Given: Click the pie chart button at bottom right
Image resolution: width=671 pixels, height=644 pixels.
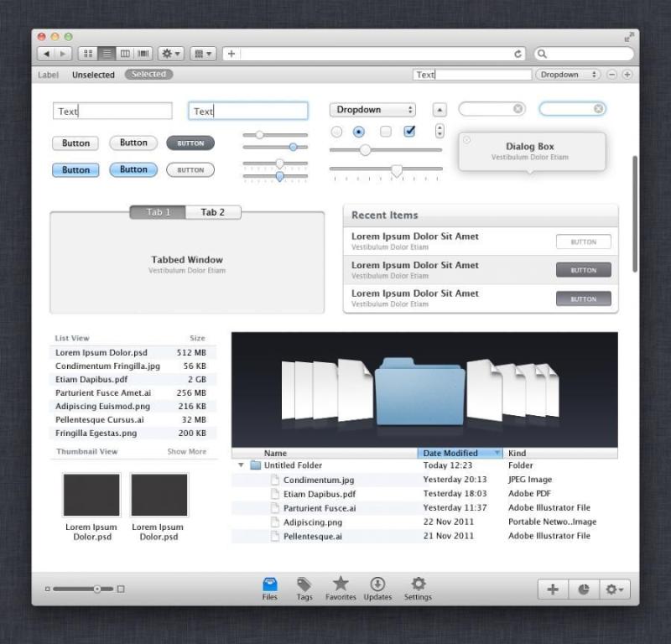Looking at the screenshot, I should pyautogui.click(x=584, y=589).
